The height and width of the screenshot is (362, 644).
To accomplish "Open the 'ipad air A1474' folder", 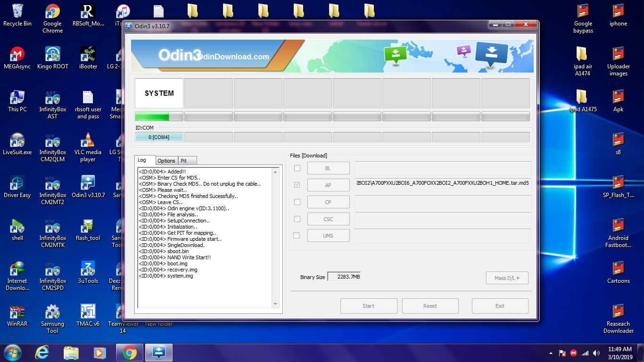I will click(583, 62).
